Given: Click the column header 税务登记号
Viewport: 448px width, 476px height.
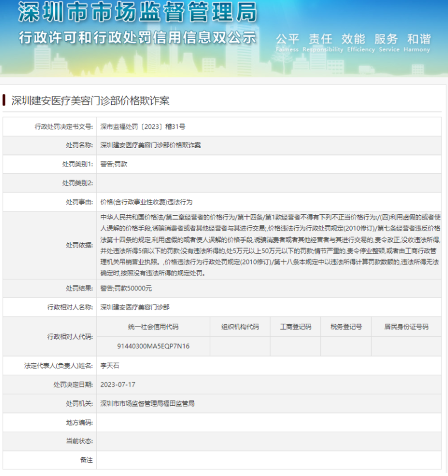Looking at the screenshot, I should coord(346,327).
